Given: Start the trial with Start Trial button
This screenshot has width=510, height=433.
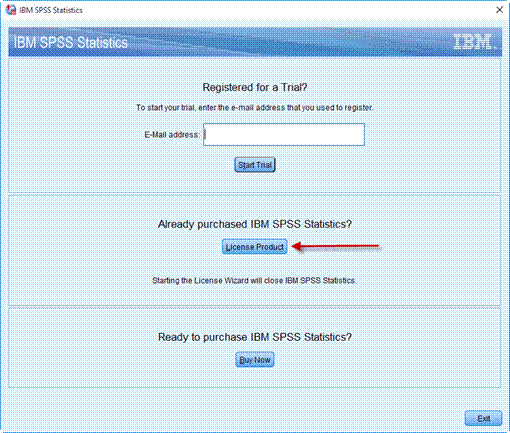Looking at the screenshot, I should 255,165.
